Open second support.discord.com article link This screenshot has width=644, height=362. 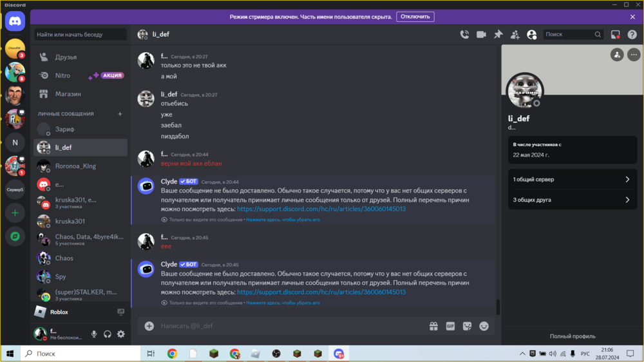[x=321, y=292]
